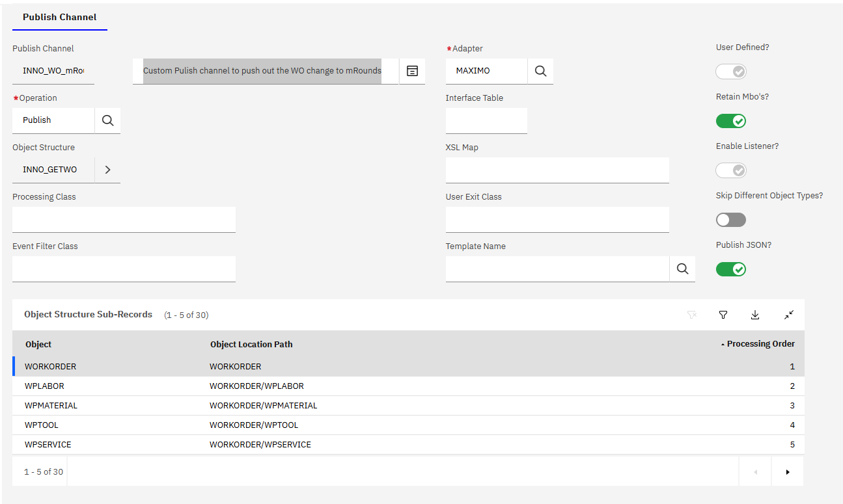Open Object Structure detail menu chevron

pyautogui.click(x=108, y=170)
